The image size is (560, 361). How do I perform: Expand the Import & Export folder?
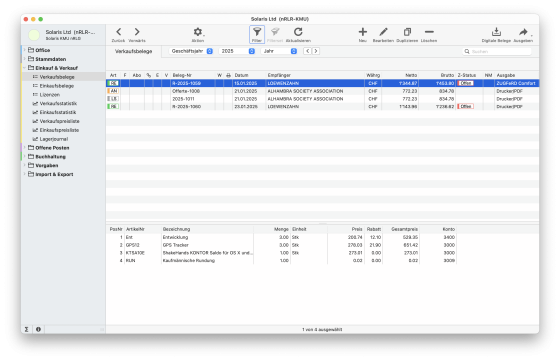25,174
